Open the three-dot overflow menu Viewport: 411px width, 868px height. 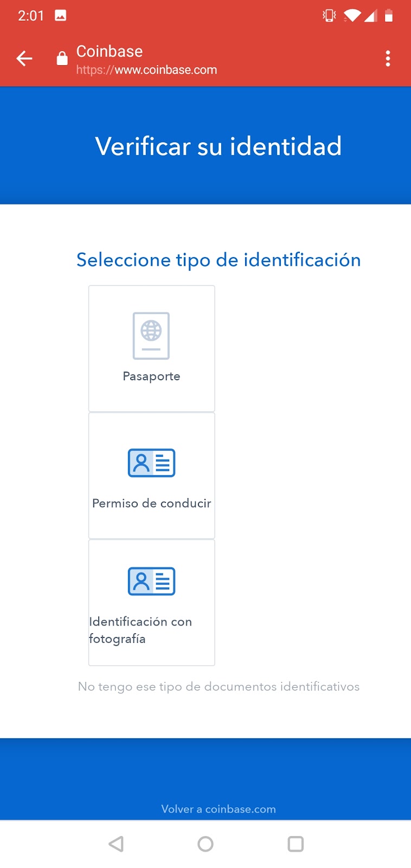coord(388,58)
